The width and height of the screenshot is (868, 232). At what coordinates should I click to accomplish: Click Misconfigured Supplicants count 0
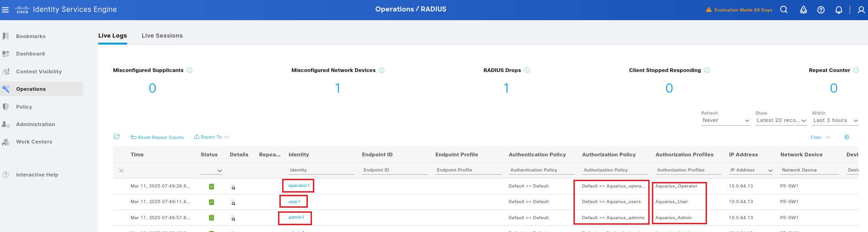click(152, 88)
